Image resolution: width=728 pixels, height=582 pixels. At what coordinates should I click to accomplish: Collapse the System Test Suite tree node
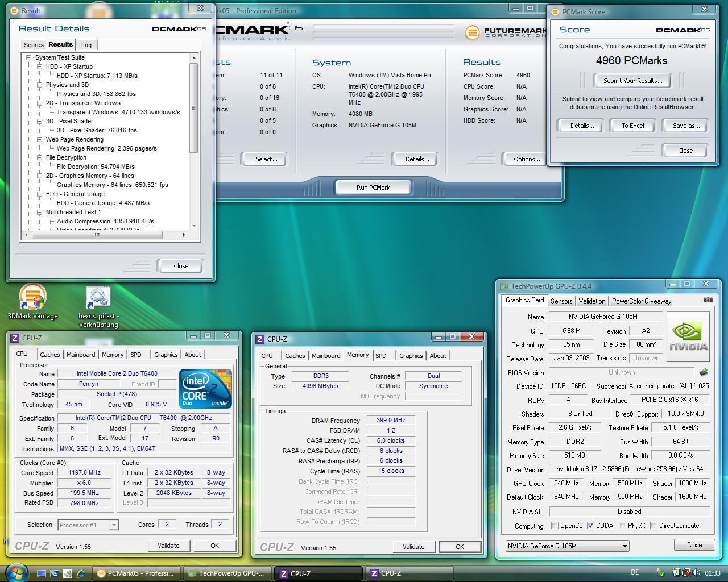point(28,57)
